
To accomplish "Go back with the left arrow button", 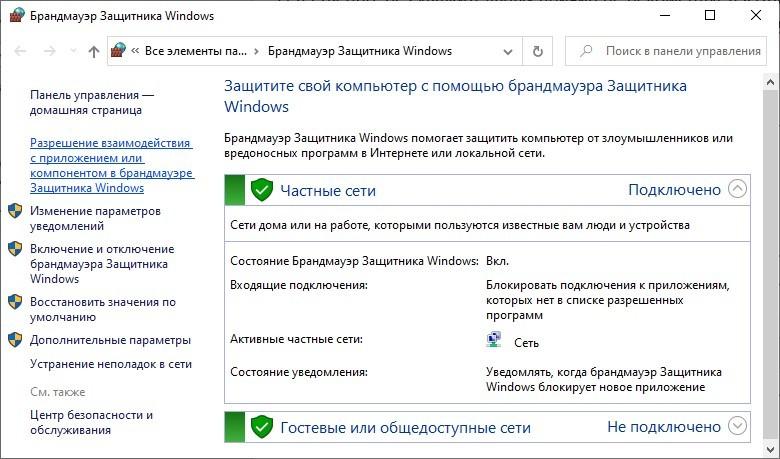I will point(20,51).
